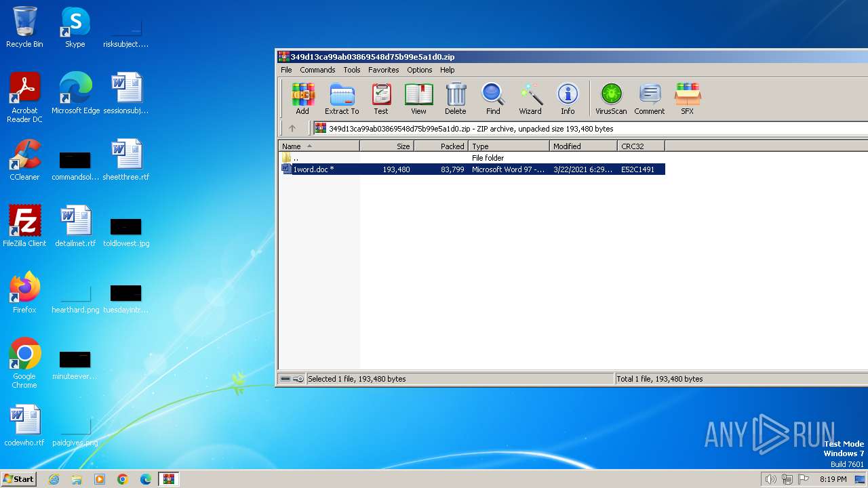Sort file list by CRC32 column
The width and height of the screenshot is (868, 488).
click(641, 146)
